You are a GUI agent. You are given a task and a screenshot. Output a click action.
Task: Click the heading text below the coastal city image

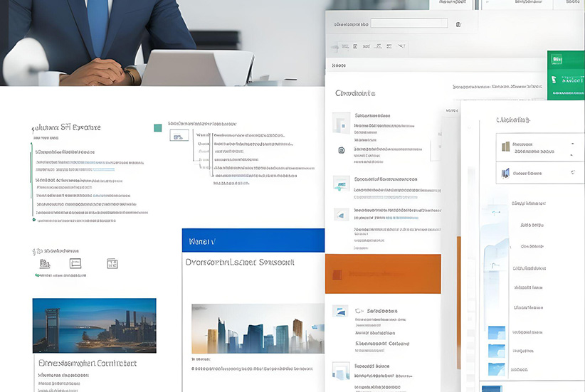tap(88, 363)
